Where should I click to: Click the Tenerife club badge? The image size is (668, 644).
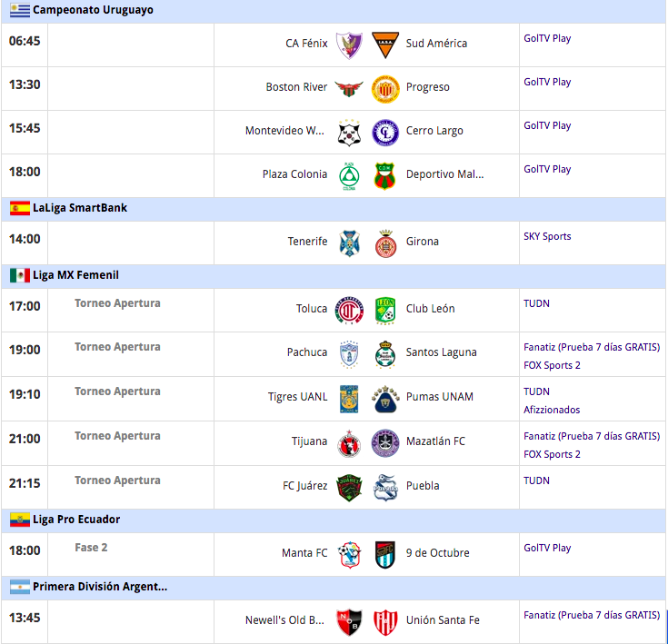(x=349, y=243)
